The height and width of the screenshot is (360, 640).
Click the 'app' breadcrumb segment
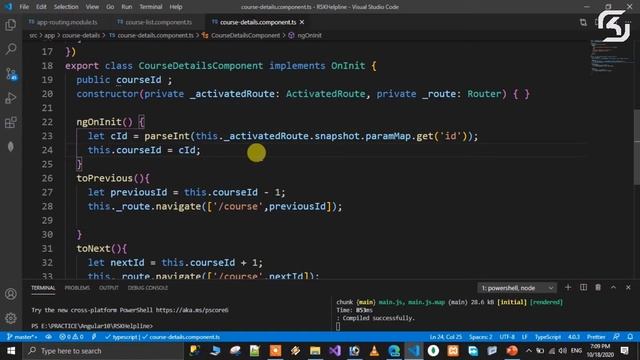tap(49, 36)
